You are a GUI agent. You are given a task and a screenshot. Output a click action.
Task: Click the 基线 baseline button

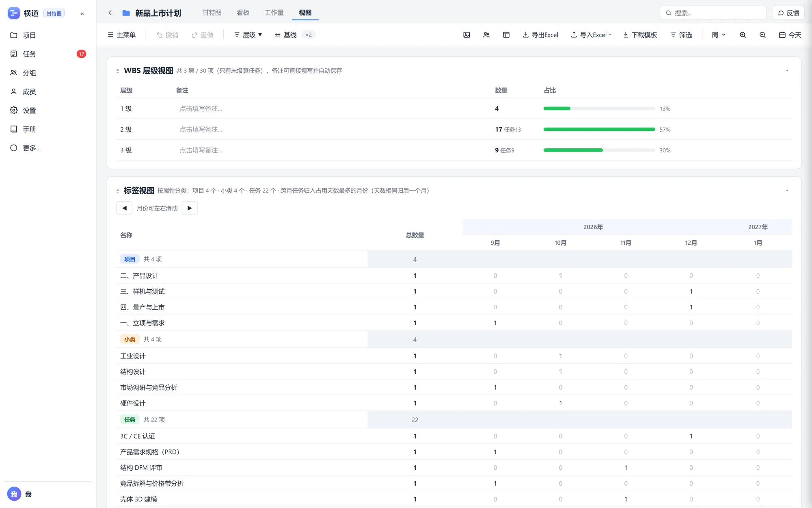point(286,35)
